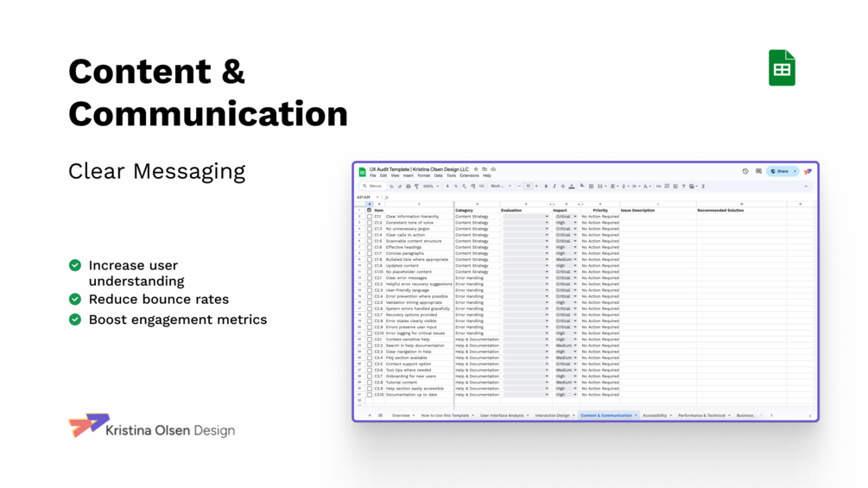Viewport: 868px width, 488px height.
Task: Apply Bold formatting
Action: pyautogui.click(x=547, y=186)
